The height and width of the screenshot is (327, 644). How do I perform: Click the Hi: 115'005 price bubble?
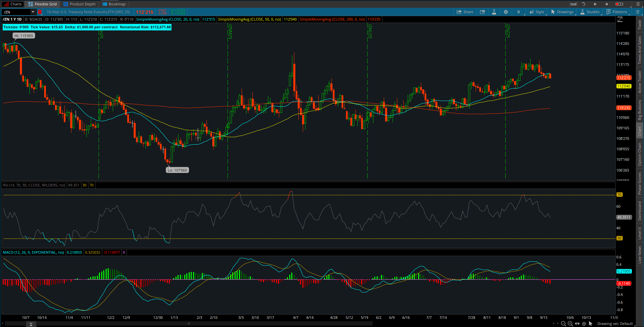(x=24, y=36)
